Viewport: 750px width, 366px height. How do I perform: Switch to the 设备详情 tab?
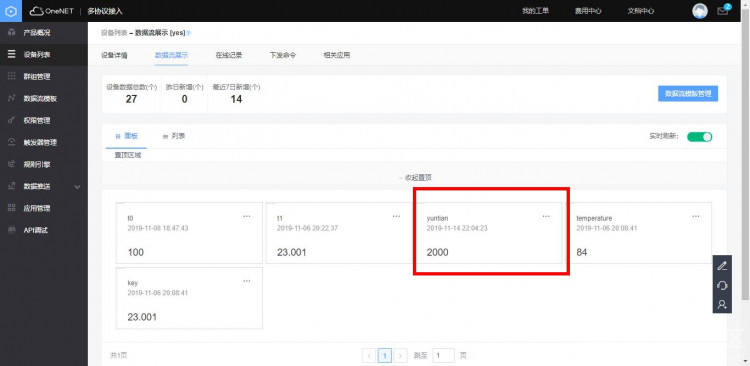[114, 55]
